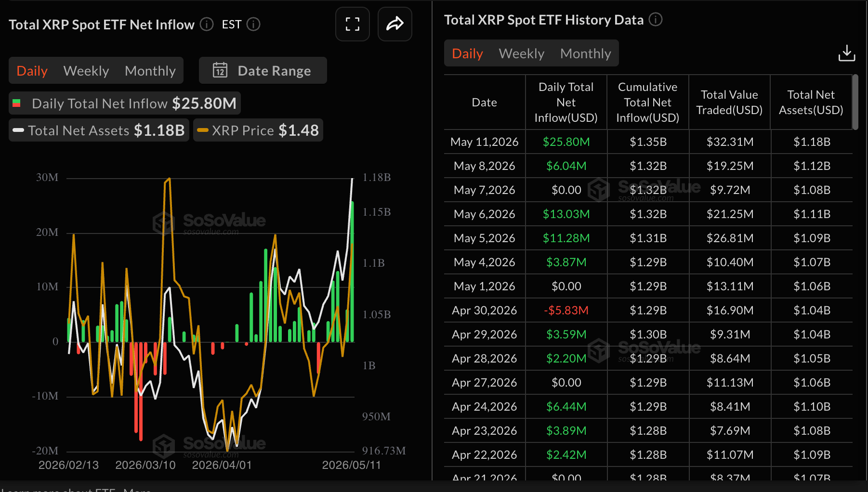Screen dimensions: 868x492
Task: Click the $25.80M inflow cell in table
Action: [x=566, y=142]
